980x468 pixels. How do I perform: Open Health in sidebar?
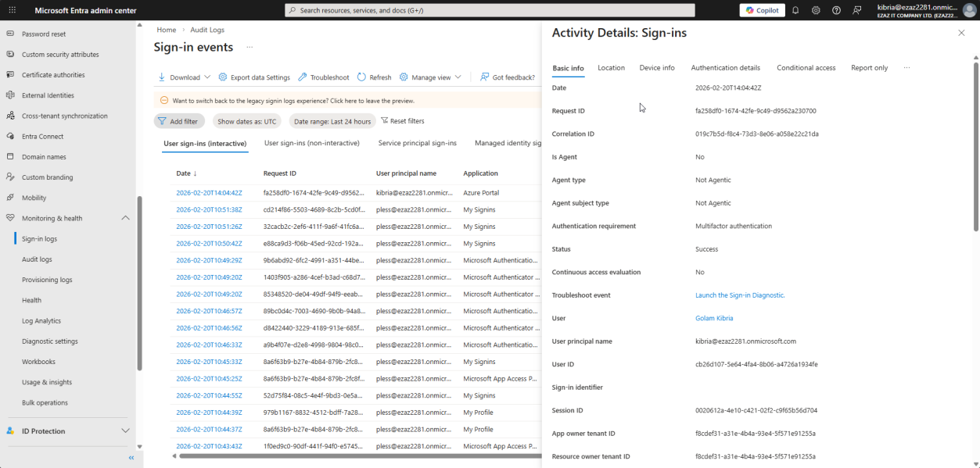(x=31, y=300)
